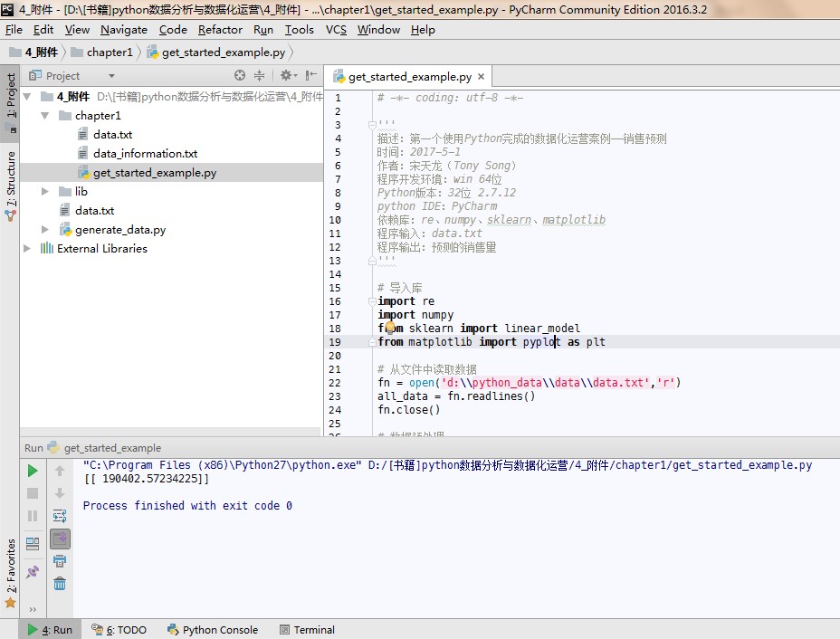Image resolution: width=840 pixels, height=639 pixels.
Task: Click the stop process square icon
Action: [33, 493]
